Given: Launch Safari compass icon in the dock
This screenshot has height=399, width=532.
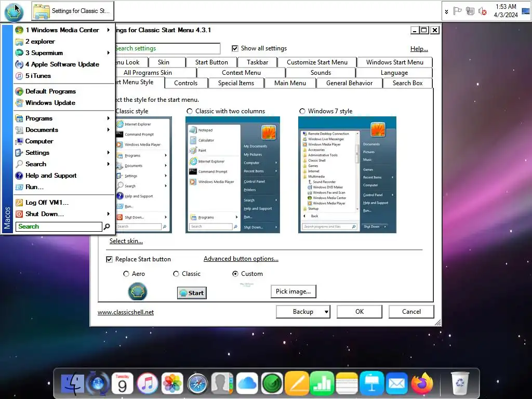Looking at the screenshot, I should 197,384.
